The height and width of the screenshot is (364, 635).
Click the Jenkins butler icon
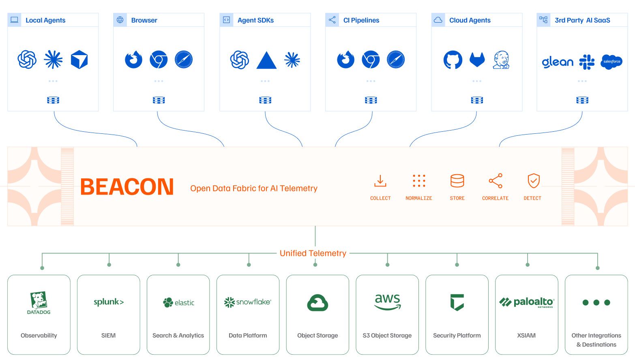[x=502, y=60]
